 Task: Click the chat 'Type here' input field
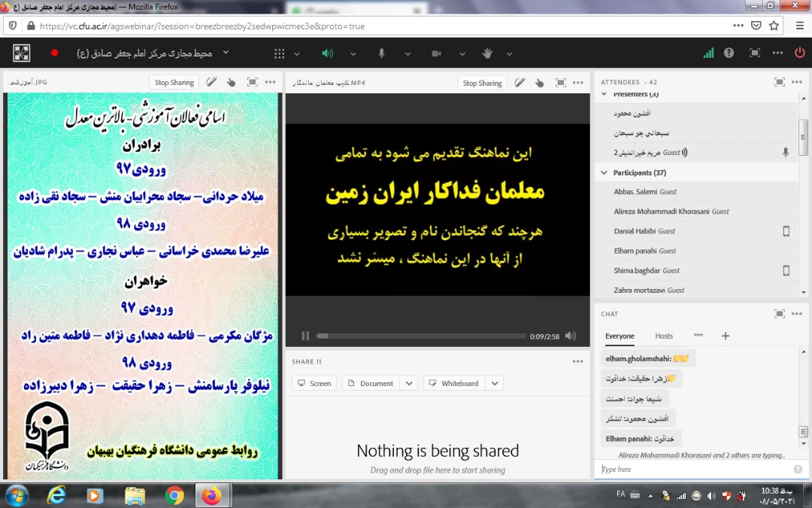click(692, 469)
